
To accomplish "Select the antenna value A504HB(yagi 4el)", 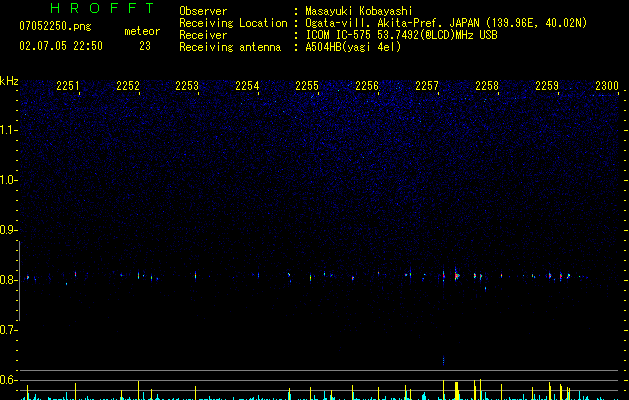I will (x=353, y=47).
